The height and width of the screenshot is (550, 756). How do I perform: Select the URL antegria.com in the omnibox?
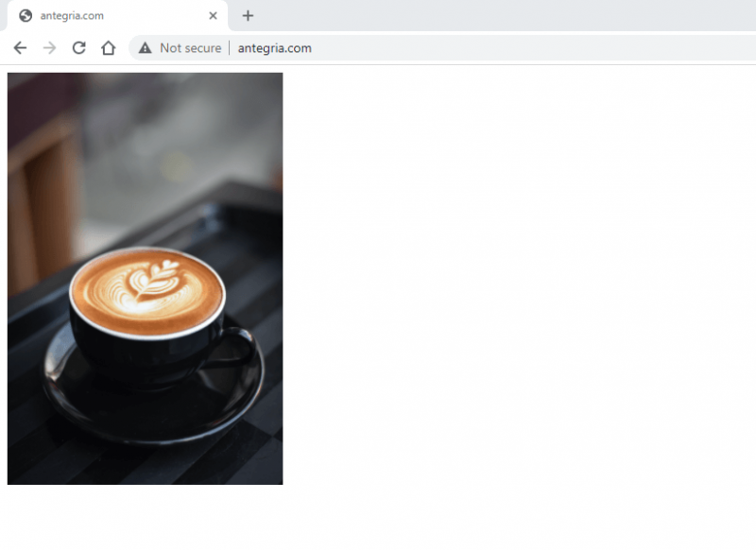point(275,47)
